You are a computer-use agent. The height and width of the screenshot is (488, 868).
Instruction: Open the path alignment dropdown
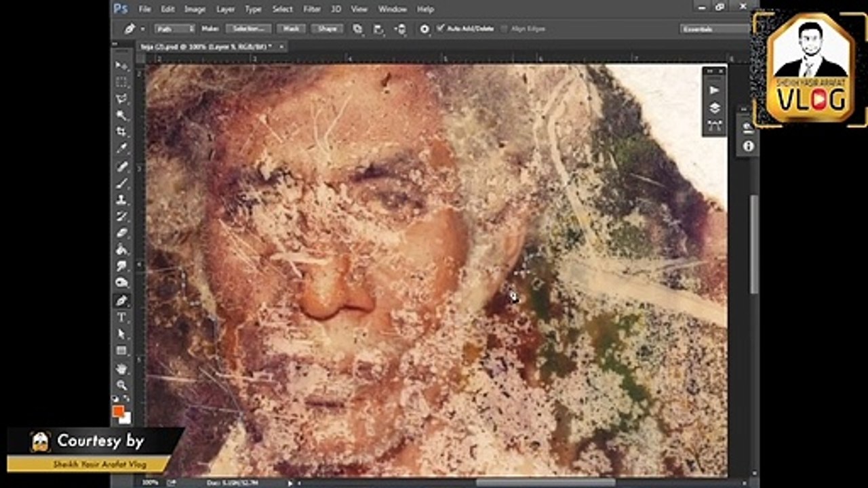(379, 28)
